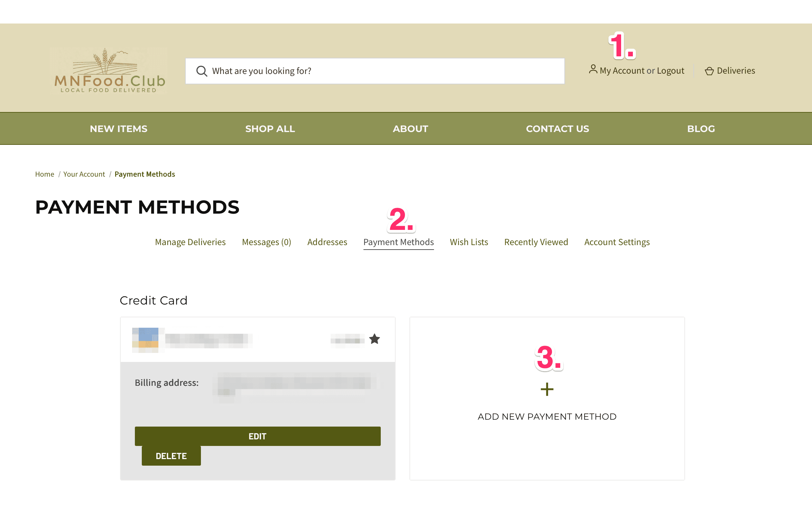Open My Account link
The width and height of the screenshot is (812, 513).
(622, 71)
